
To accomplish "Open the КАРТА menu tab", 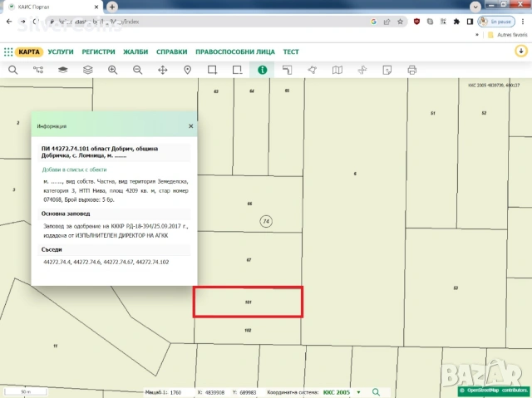I will pos(30,52).
